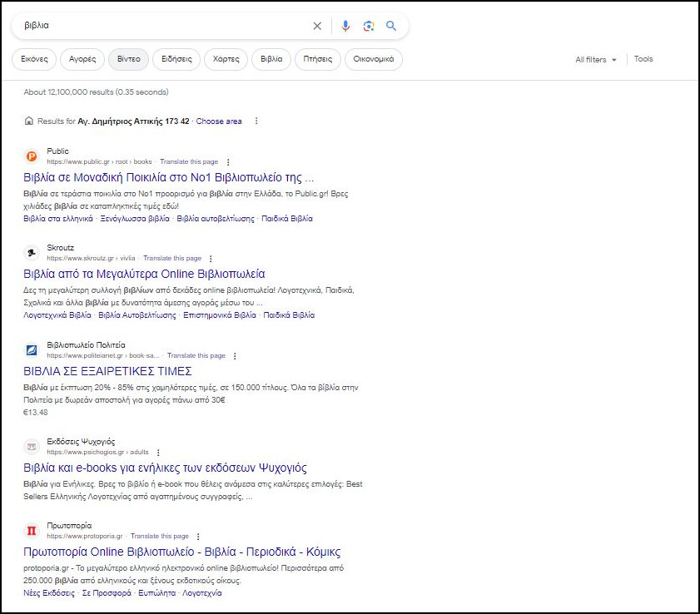The image size is (700, 614).
Task: Open result ΒΙΒΛΙΑ ΣΕ ΕΞΑΙΡΕΤΙΚΕΣ ΤΙΜΕΣ
Action: tap(107, 371)
